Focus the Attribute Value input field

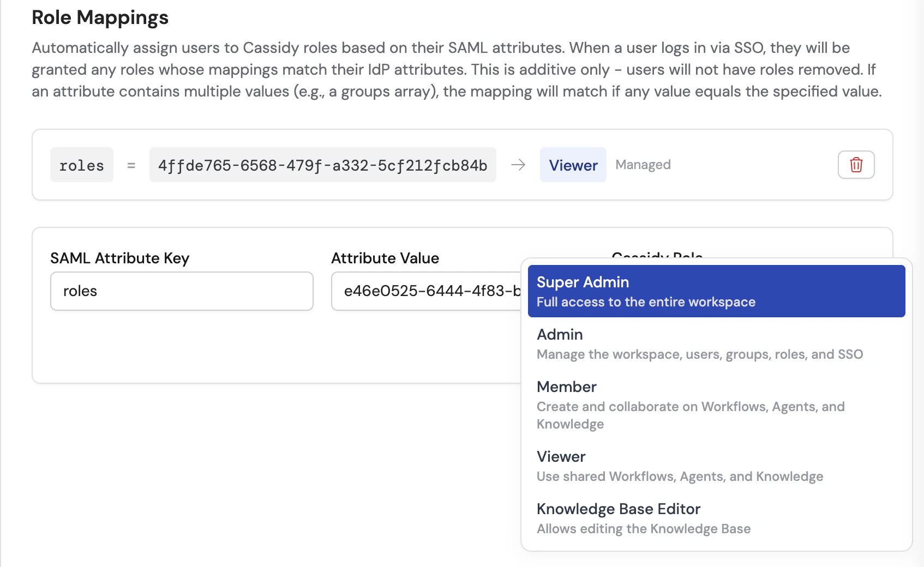coord(426,291)
